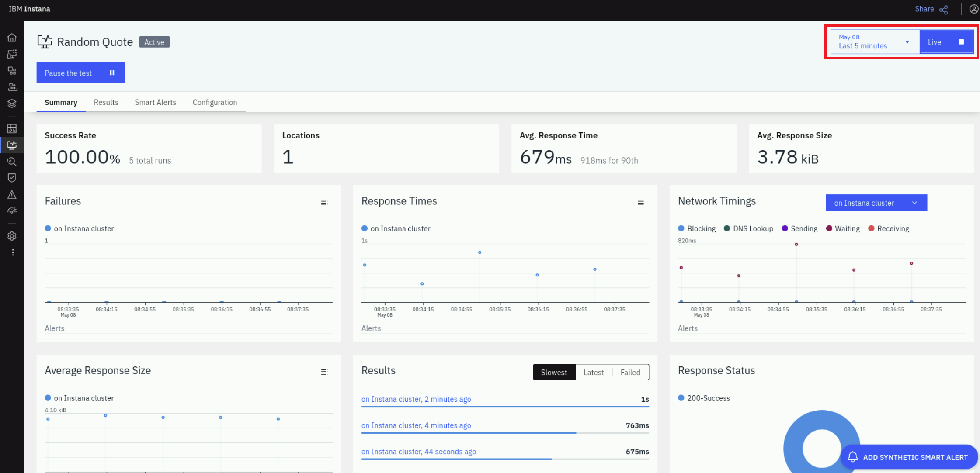Switch to the Results tab
This screenshot has width=980, height=473.
point(106,102)
